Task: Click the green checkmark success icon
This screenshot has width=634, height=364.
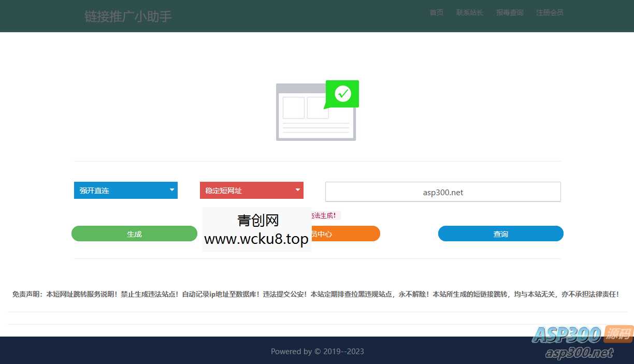Action: pos(342,94)
